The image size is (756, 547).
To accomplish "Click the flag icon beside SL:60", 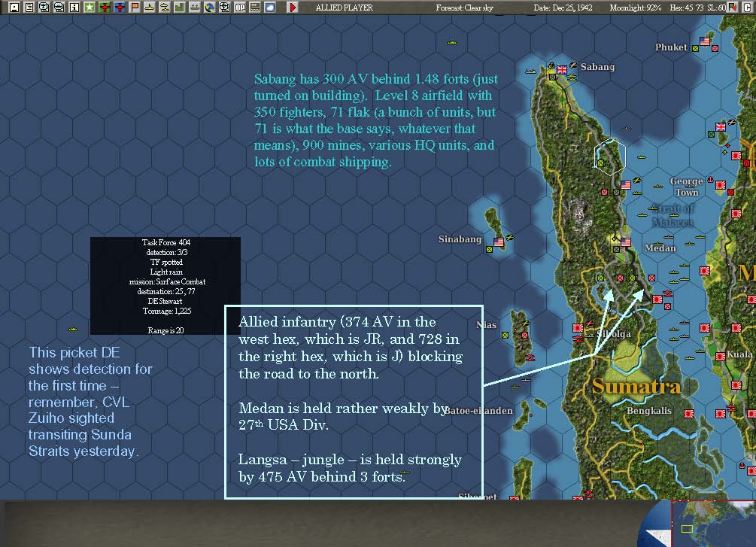I will pyautogui.click(x=733, y=8).
